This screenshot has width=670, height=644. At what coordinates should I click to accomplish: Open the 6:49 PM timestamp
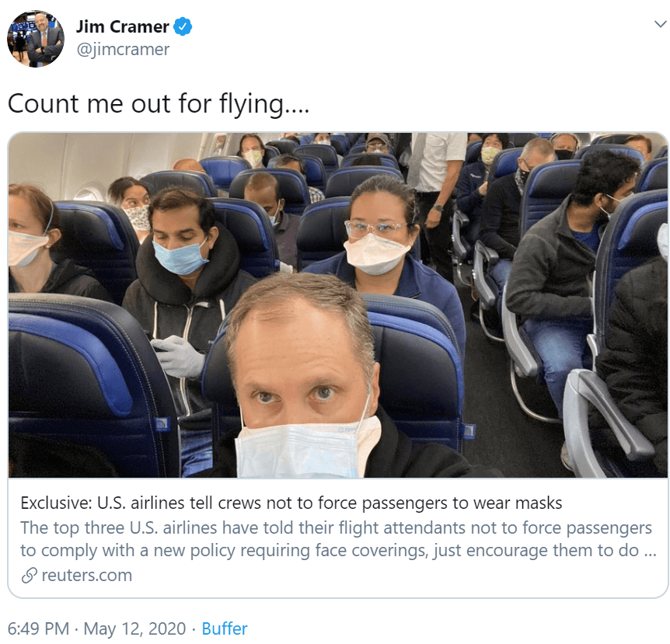38,628
